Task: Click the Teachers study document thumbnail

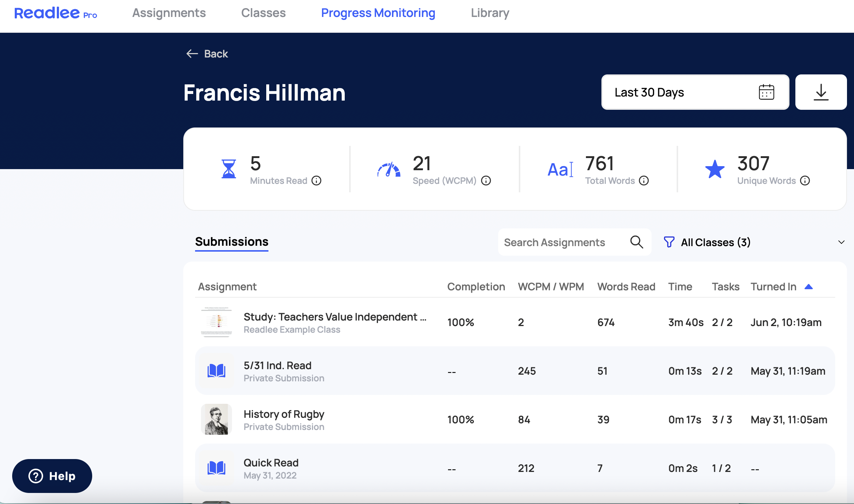Action: (x=216, y=322)
